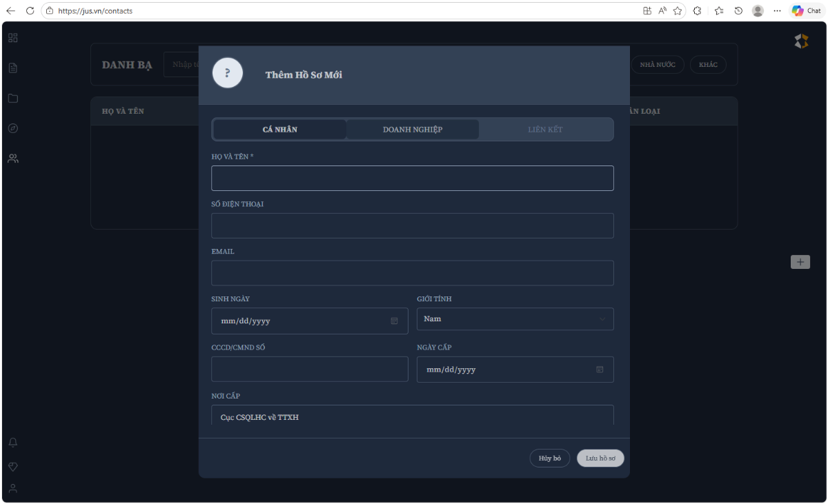Open the user profile icon at sidebar bottom
The image size is (828, 504).
(12, 488)
